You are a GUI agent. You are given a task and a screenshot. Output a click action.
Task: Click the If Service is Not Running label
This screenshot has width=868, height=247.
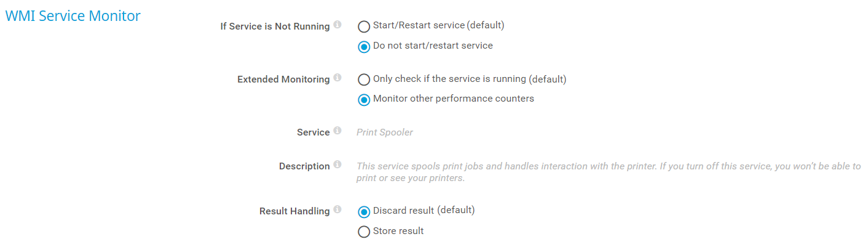coord(275,26)
